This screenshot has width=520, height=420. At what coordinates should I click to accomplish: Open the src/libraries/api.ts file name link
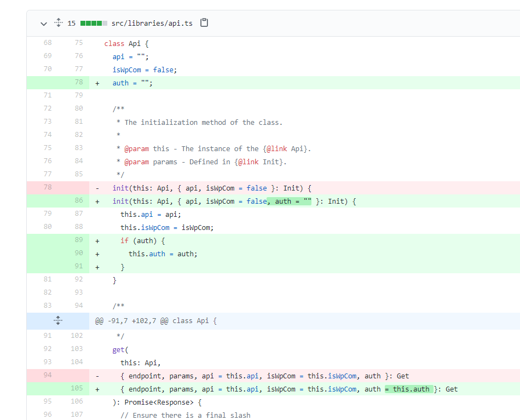152,24
